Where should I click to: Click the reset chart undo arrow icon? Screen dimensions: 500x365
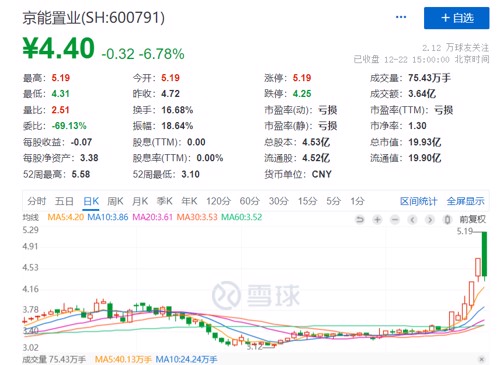click(360, 220)
